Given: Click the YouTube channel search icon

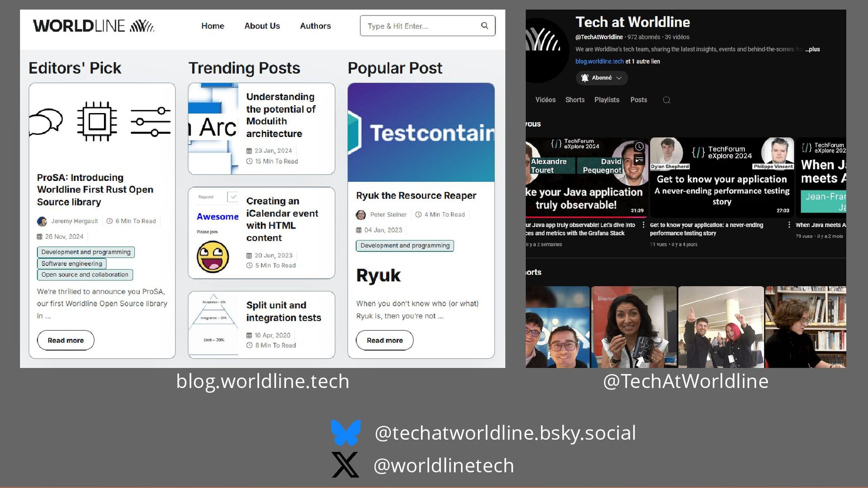Looking at the screenshot, I should [x=666, y=100].
